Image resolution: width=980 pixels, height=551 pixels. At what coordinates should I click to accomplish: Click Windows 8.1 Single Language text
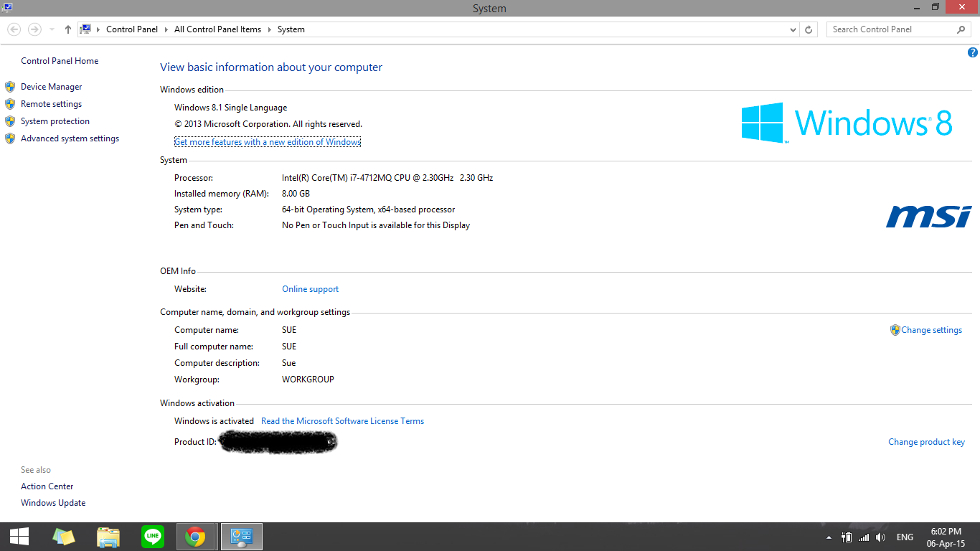point(230,108)
